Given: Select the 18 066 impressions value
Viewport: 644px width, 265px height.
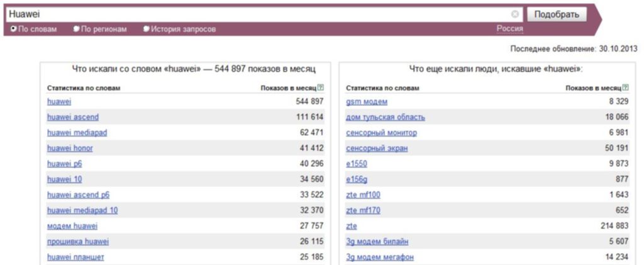Looking at the screenshot, I should (x=616, y=117).
